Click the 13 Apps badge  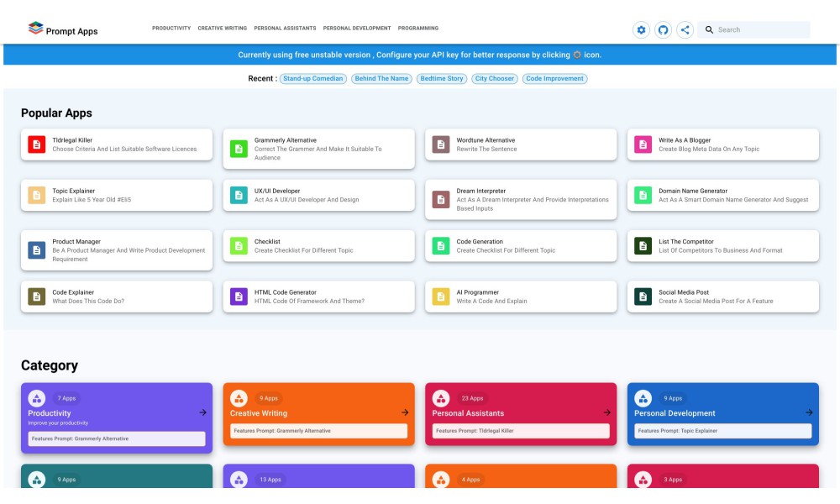[x=270, y=480]
